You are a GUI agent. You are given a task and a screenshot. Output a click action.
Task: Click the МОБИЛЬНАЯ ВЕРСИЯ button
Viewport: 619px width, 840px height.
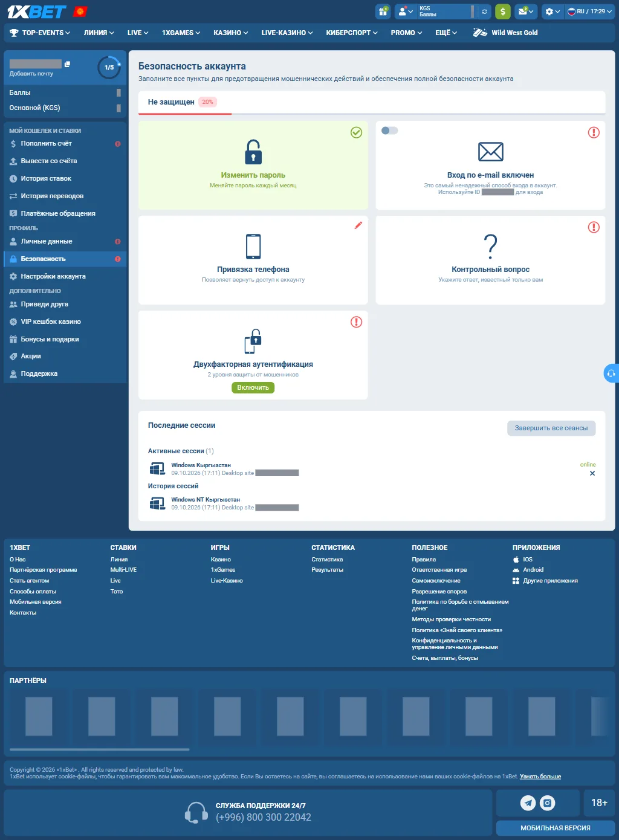(x=556, y=828)
